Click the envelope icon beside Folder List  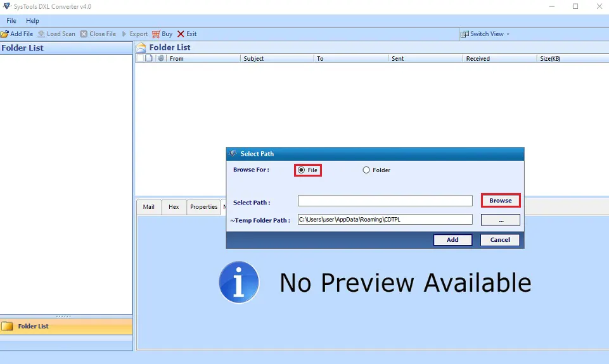coord(141,47)
